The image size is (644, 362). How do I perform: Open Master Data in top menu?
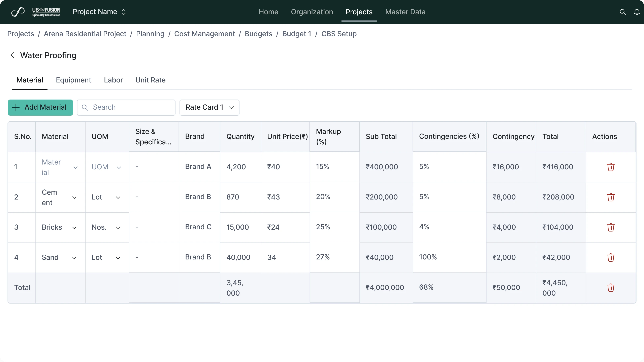coord(405,12)
